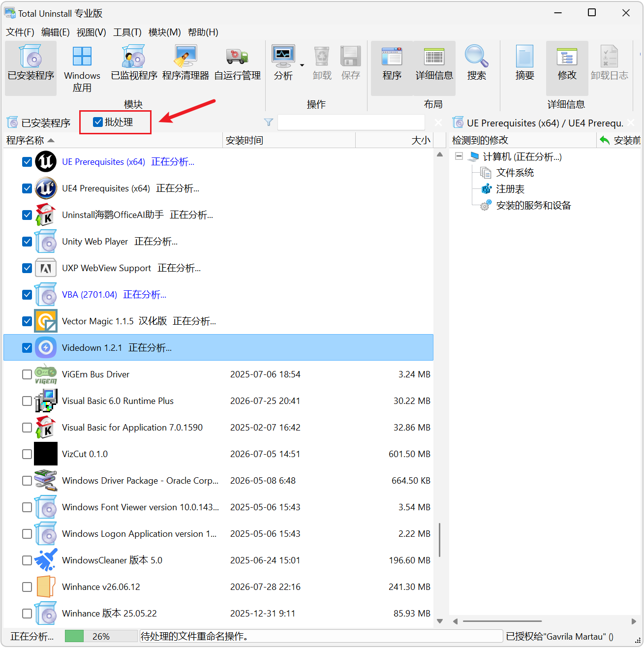
Task: Open the 视图(V) menu
Action: click(92, 32)
